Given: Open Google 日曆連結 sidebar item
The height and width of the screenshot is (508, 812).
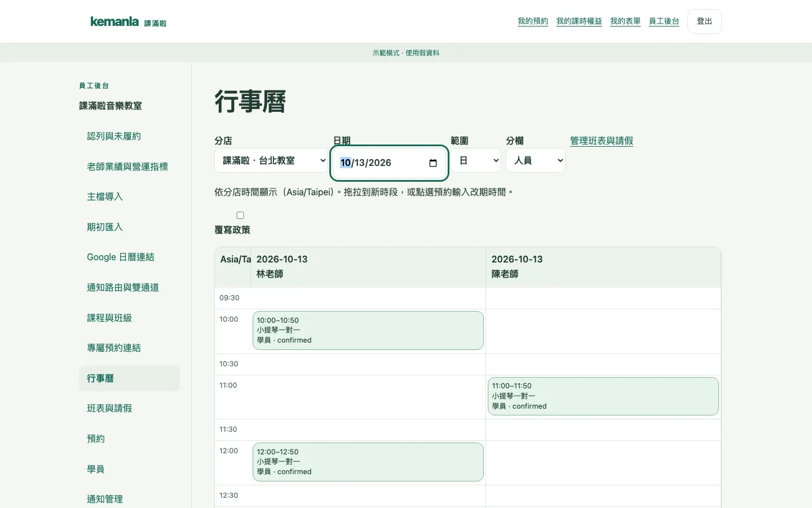Looking at the screenshot, I should pyautogui.click(x=129, y=257).
